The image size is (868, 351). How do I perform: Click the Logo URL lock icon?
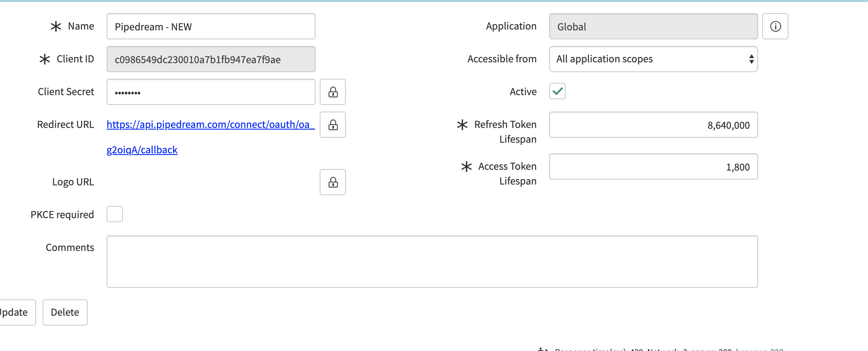(333, 182)
